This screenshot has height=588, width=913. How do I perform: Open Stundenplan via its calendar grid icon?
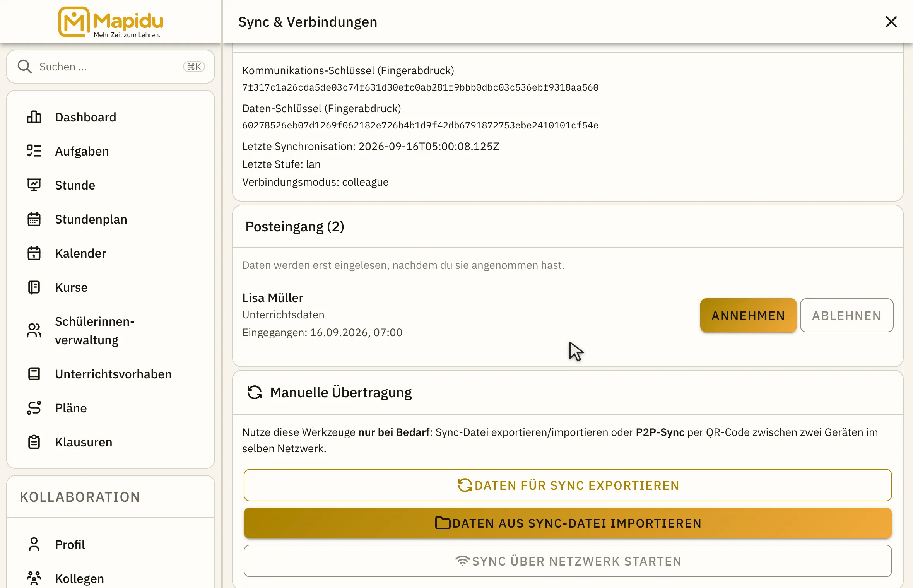tap(34, 219)
